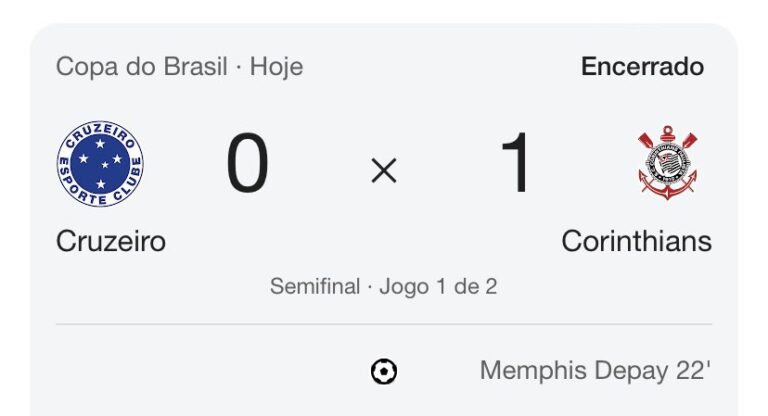Click the Semifinal stage text
The width and height of the screenshot is (768, 416).
coord(314,287)
